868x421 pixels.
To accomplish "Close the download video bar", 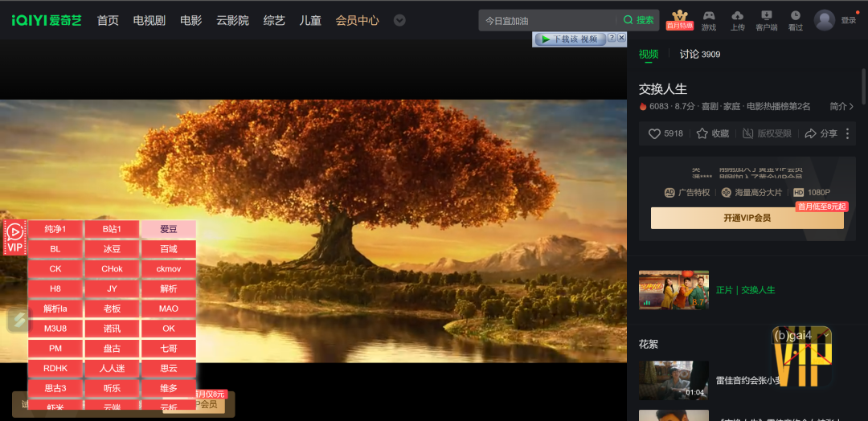I will pos(621,38).
